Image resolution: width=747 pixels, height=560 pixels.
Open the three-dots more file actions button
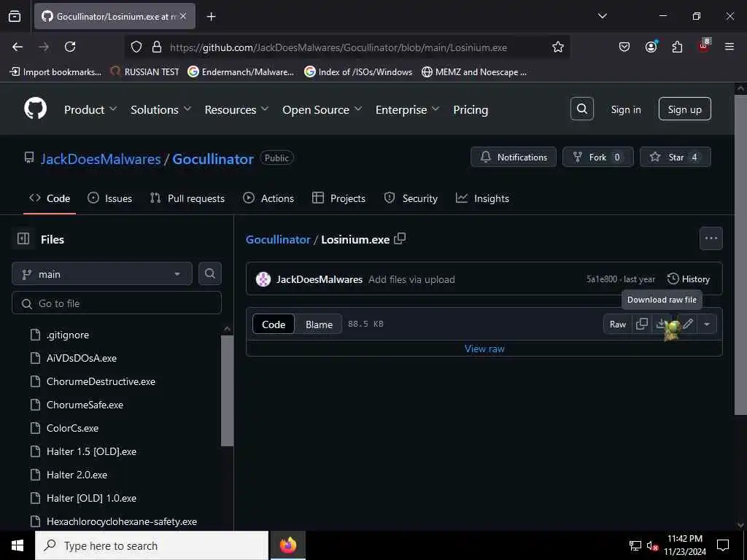pos(711,238)
